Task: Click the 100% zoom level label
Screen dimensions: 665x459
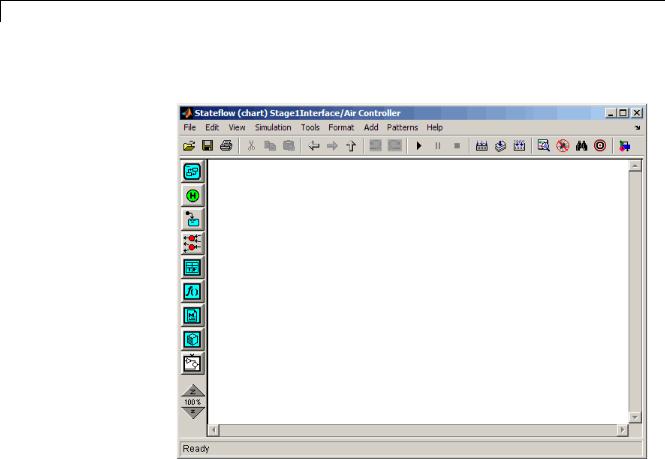Action: click(193, 402)
